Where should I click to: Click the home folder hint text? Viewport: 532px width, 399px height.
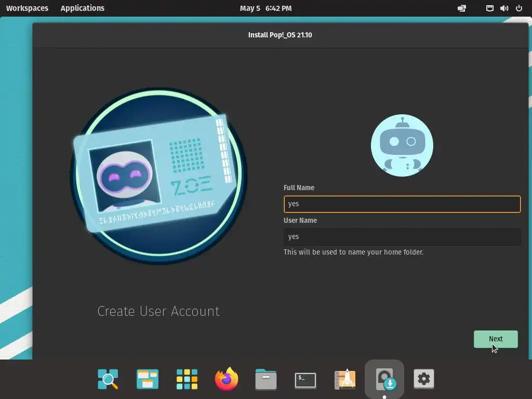(x=353, y=252)
